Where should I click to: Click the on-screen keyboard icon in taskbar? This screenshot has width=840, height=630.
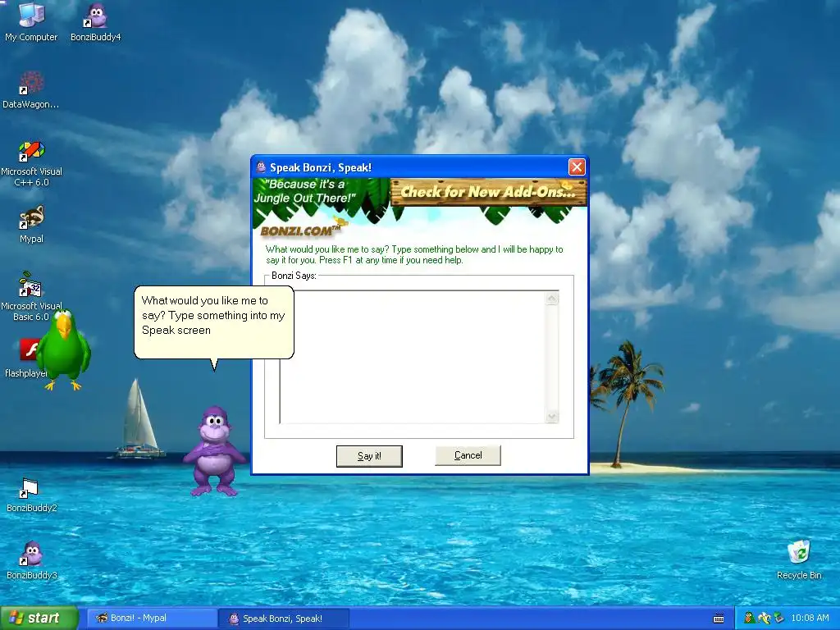pyautogui.click(x=719, y=619)
